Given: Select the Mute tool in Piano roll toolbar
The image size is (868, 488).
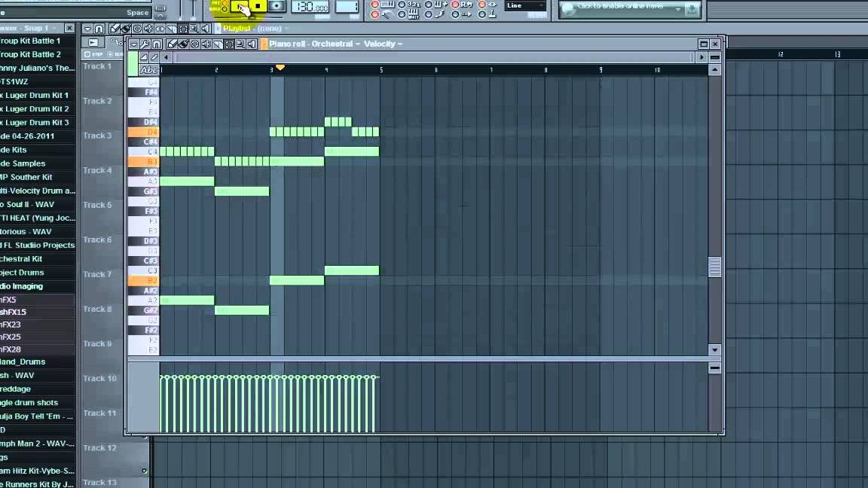Looking at the screenshot, I should [206, 44].
